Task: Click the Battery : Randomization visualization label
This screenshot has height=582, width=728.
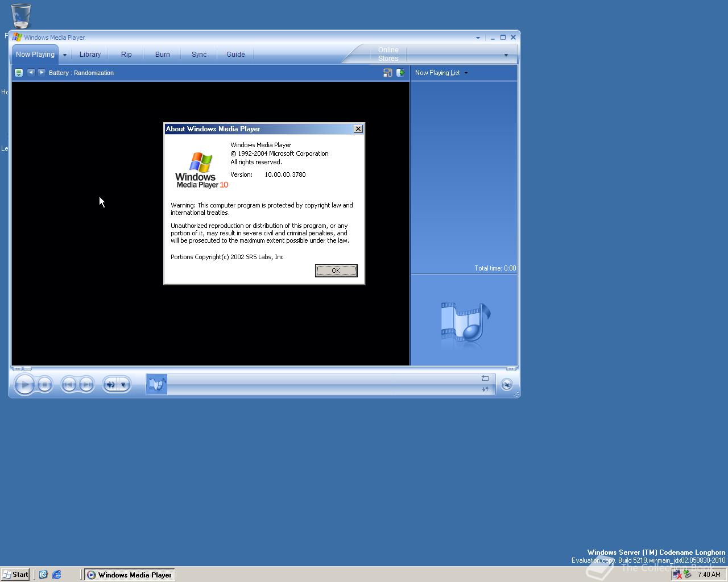Action: [x=81, y=73]
